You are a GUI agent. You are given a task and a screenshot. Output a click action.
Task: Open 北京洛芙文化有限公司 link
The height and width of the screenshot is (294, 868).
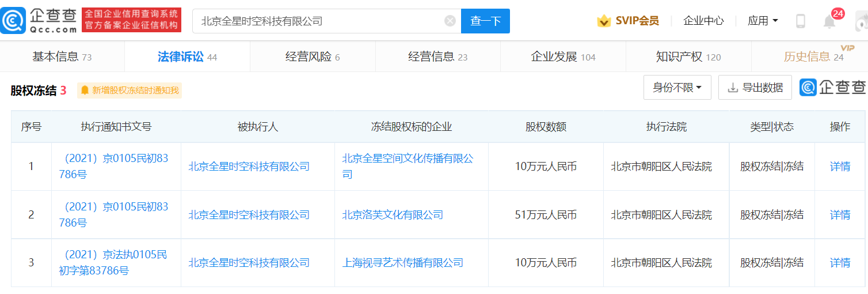(x=393, y=215)
